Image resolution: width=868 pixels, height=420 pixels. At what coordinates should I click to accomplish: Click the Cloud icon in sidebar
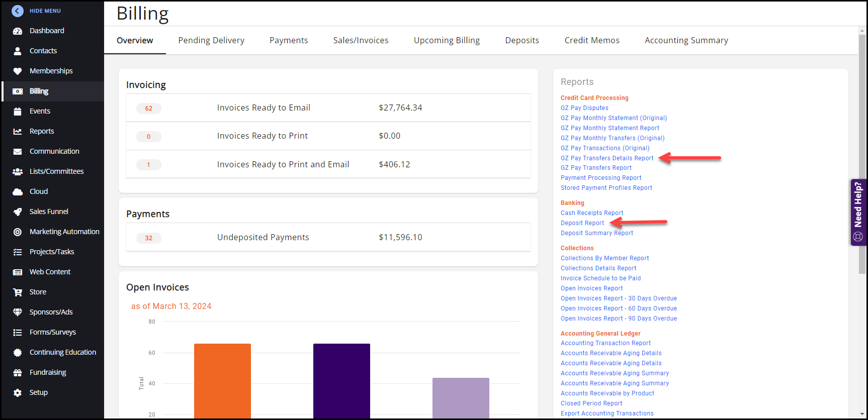18,191
